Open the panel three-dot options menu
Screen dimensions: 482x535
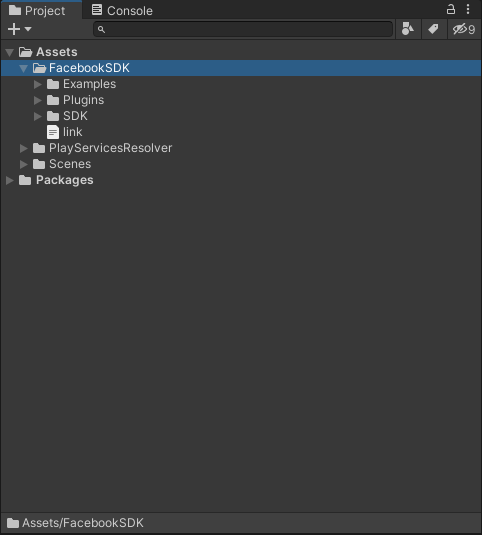pyautogui.click(x=468, y=9)
